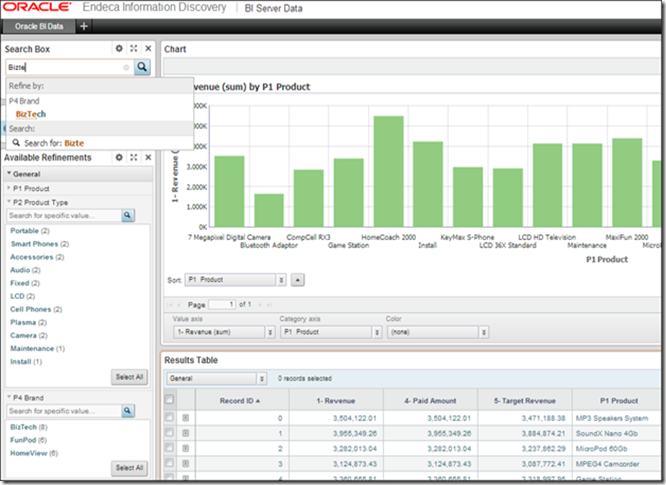Click search icon under P2 Product Type
The image size is (666, 485).
tap(128, 215)
